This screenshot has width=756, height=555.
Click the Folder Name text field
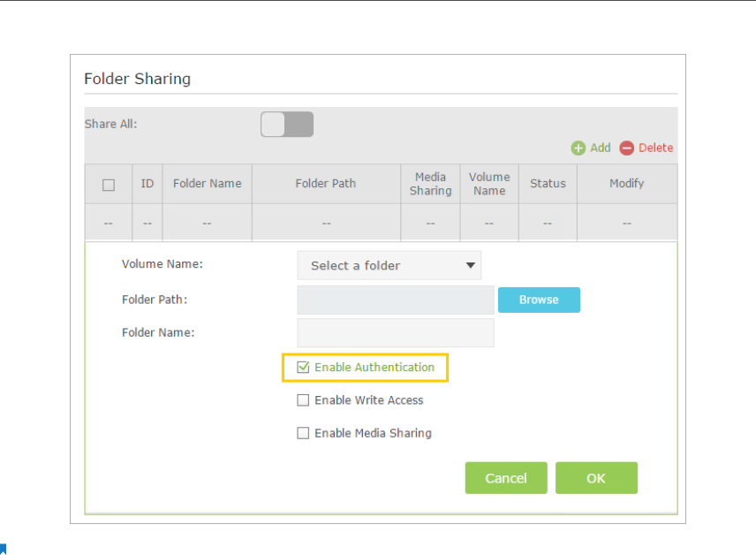click(x=396, y=333)
